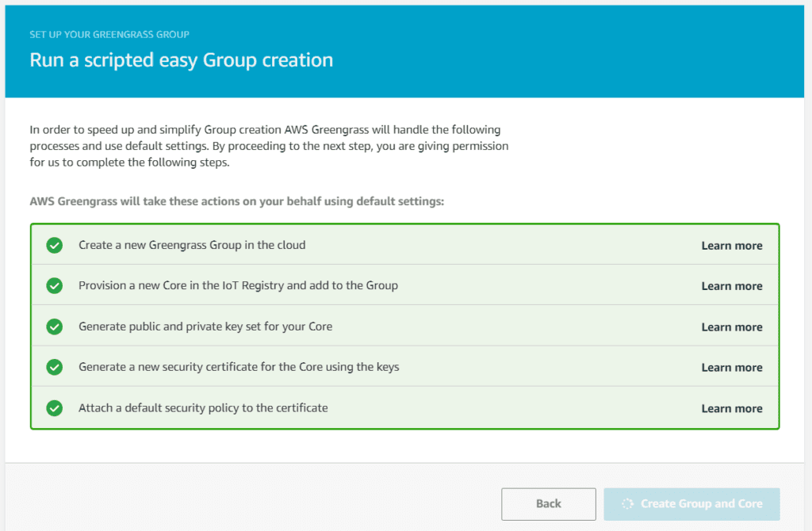Image resolution: width=812 pixels, height=531 pixels.
Task: Open Learn more for Generate public and private key
Action: coord(732,327)
